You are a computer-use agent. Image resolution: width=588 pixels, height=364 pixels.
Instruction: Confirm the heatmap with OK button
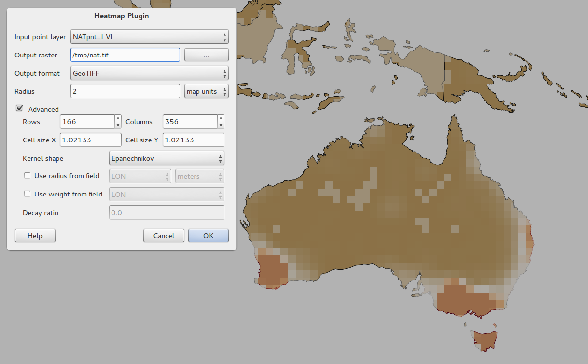click(208, 236)
